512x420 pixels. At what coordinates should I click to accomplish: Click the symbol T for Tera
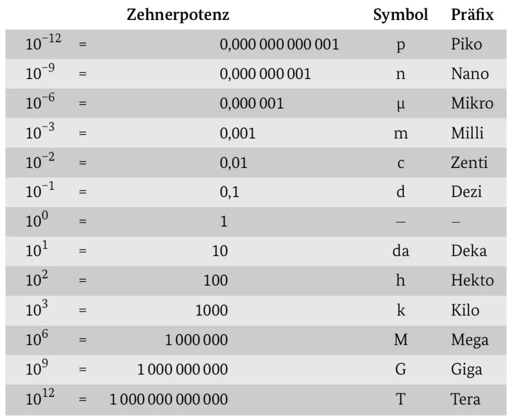400,399
